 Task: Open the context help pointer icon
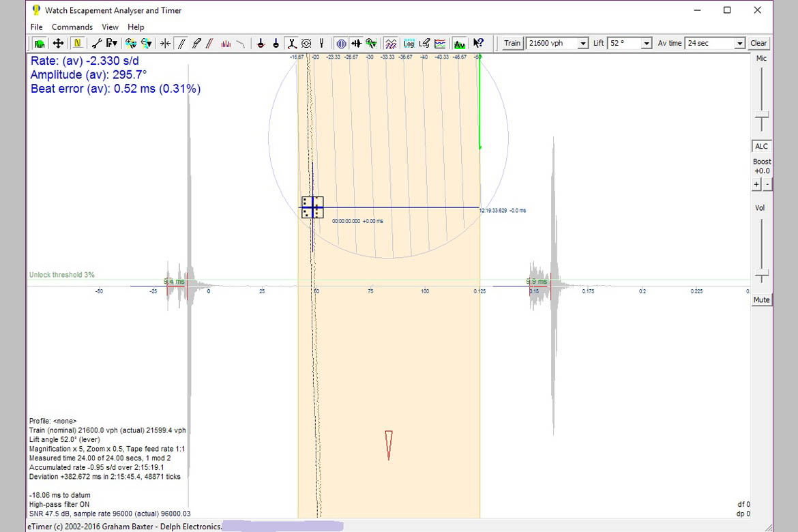tap(478, 44)
